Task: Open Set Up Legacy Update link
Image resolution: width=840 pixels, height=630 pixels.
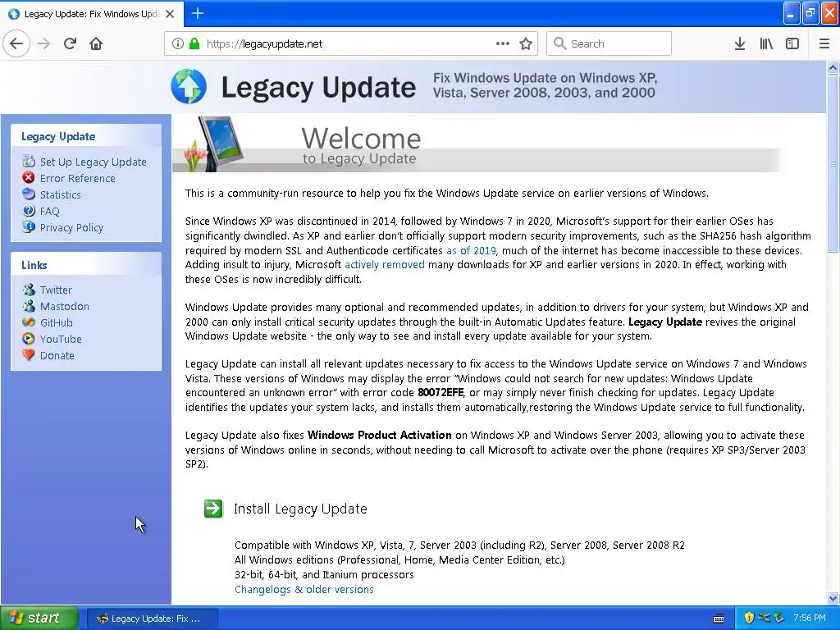Action: click(94, 162)
